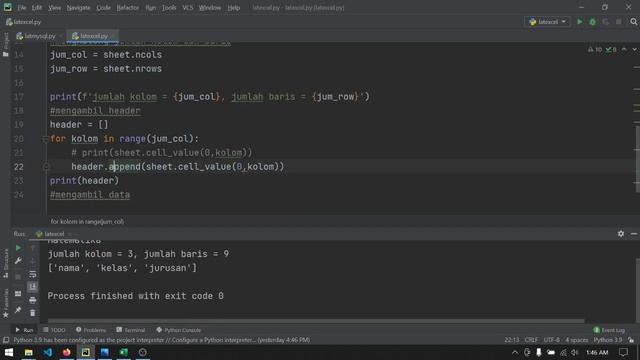Toggle the Project tool window
The height and width of the screenshot is (360, 640).
[5, 44]
